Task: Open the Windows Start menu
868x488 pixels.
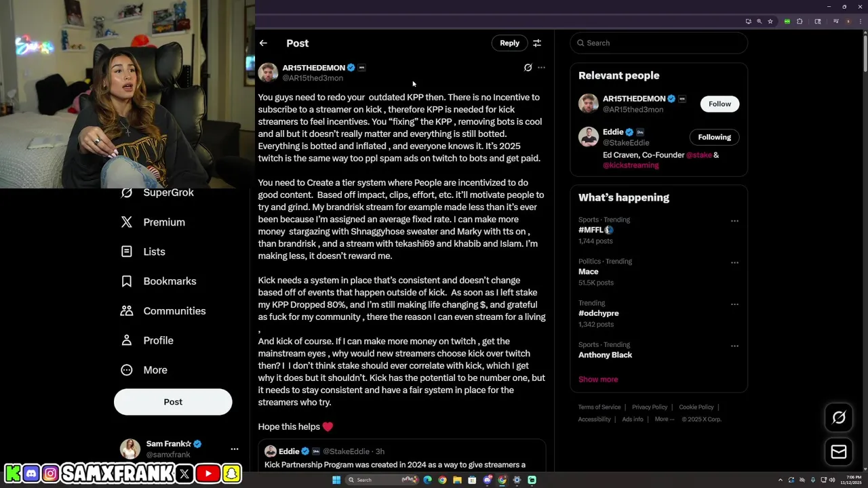Action: [336, 480]
